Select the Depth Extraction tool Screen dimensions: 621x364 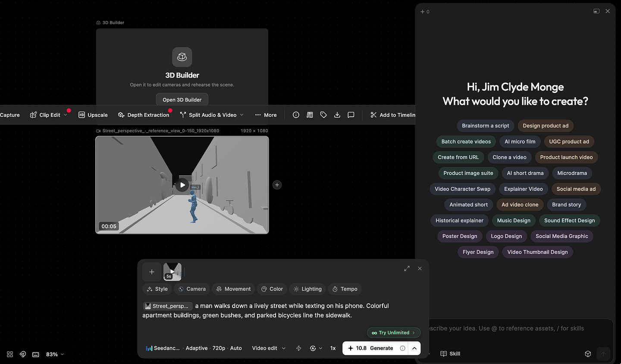pos(144,115)
